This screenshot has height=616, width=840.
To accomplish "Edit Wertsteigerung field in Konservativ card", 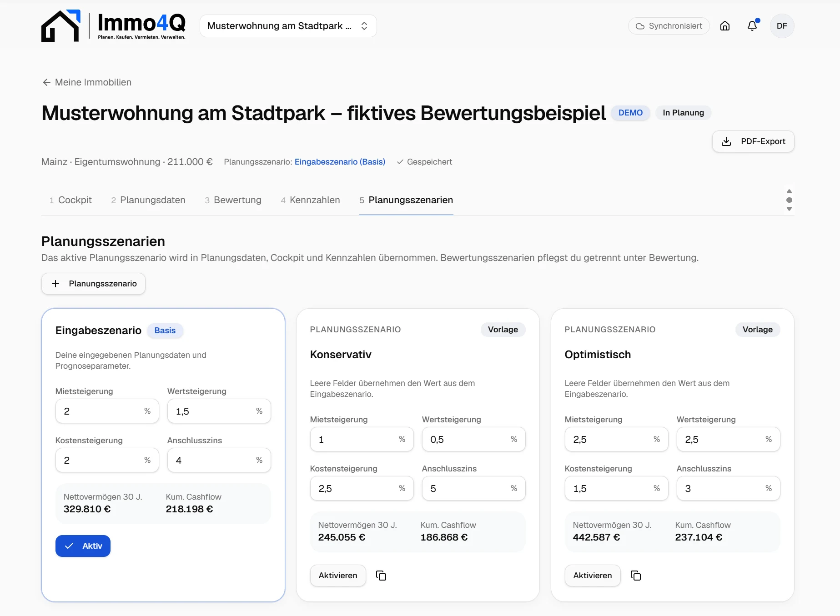I will coord(474,439).
